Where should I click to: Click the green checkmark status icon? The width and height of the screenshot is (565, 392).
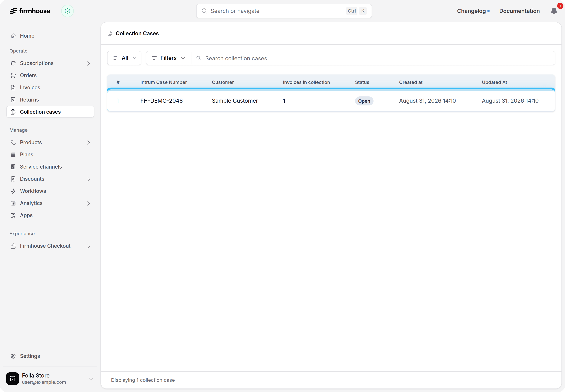67,11
